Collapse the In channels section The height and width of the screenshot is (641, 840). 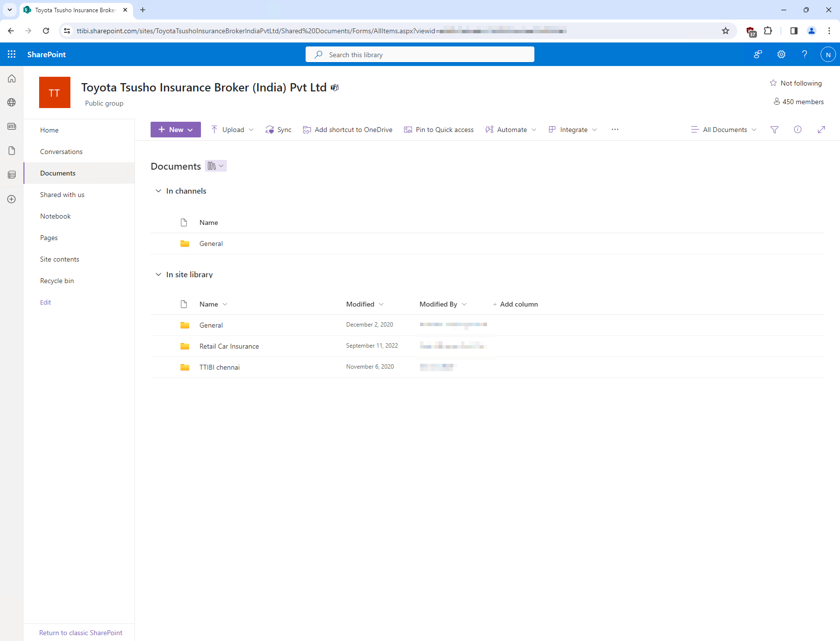pos(158,191)
